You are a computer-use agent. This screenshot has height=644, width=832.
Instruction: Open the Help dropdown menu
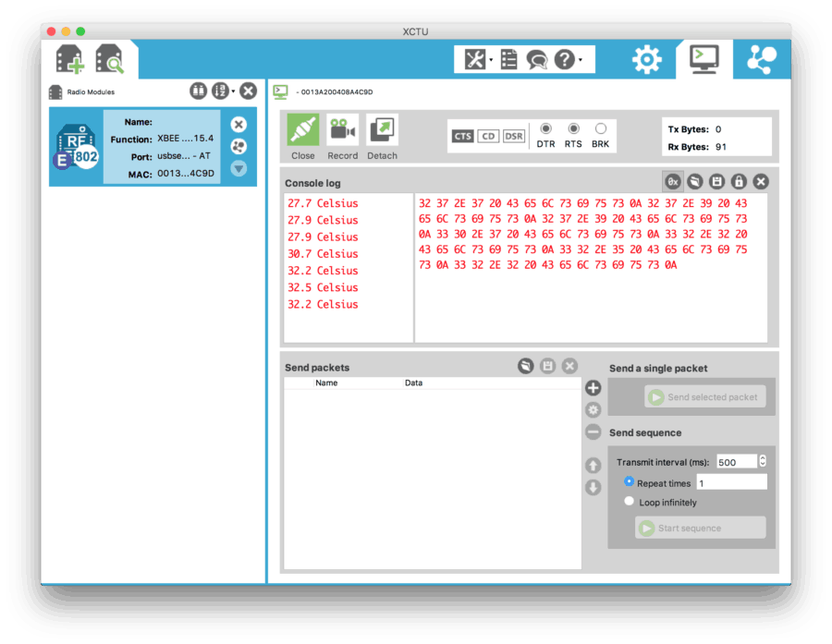(568, 60)
